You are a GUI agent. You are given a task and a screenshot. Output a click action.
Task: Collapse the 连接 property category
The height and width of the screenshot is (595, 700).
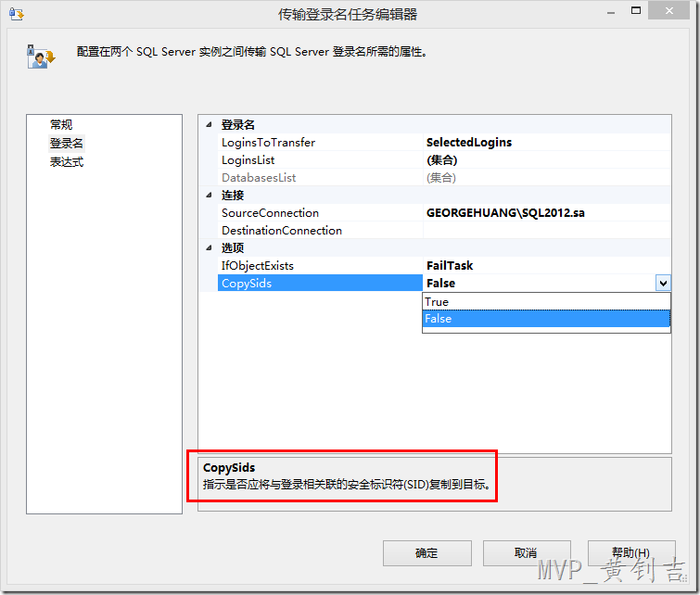coord(209,195)
